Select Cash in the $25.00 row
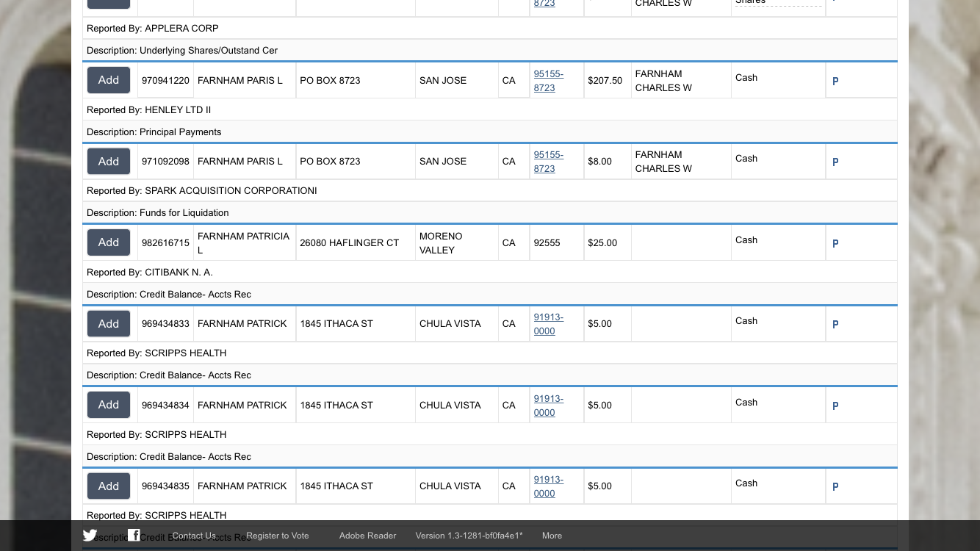 tap(746, 240)
